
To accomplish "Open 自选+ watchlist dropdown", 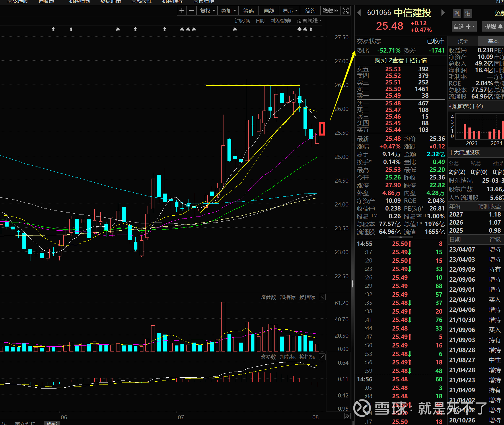I will 464,26.
